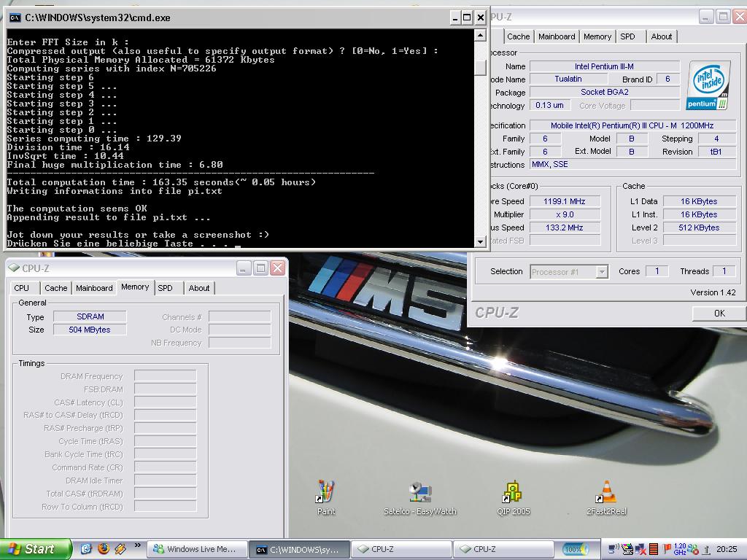
Task: Open CPU tab in CPU-Z memory window
Action: 21,288
